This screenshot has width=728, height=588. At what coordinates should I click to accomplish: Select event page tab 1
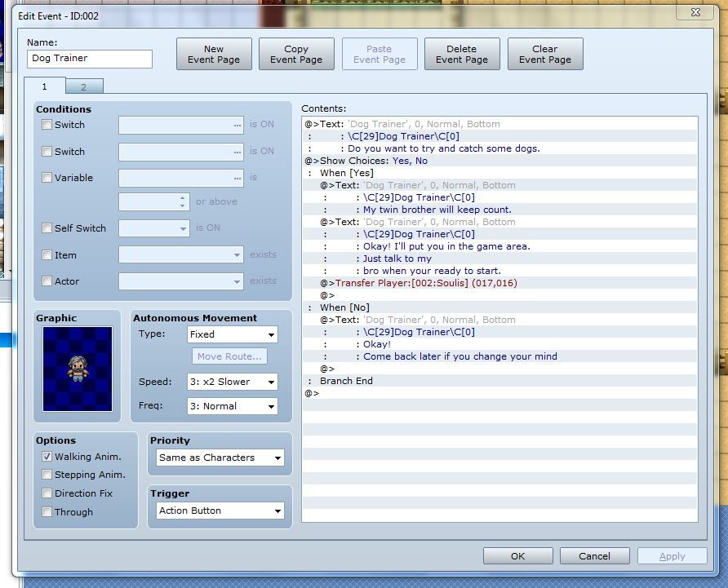44,86
